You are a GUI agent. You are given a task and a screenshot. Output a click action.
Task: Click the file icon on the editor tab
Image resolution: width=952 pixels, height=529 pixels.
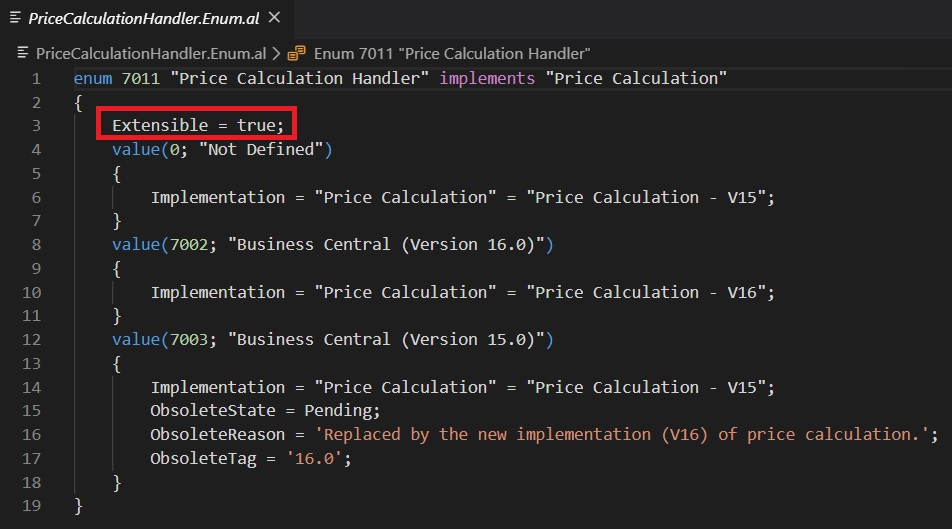coord(16,18)
